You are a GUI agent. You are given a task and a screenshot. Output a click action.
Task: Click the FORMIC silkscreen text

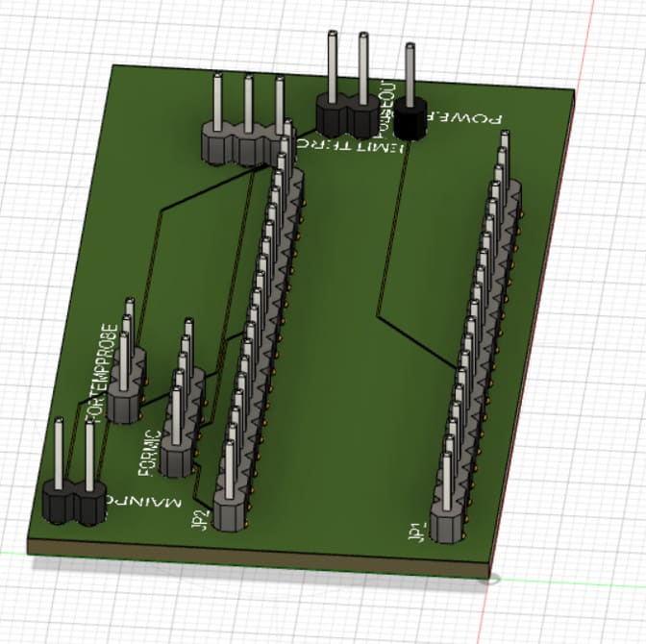(x=150, y=453)
